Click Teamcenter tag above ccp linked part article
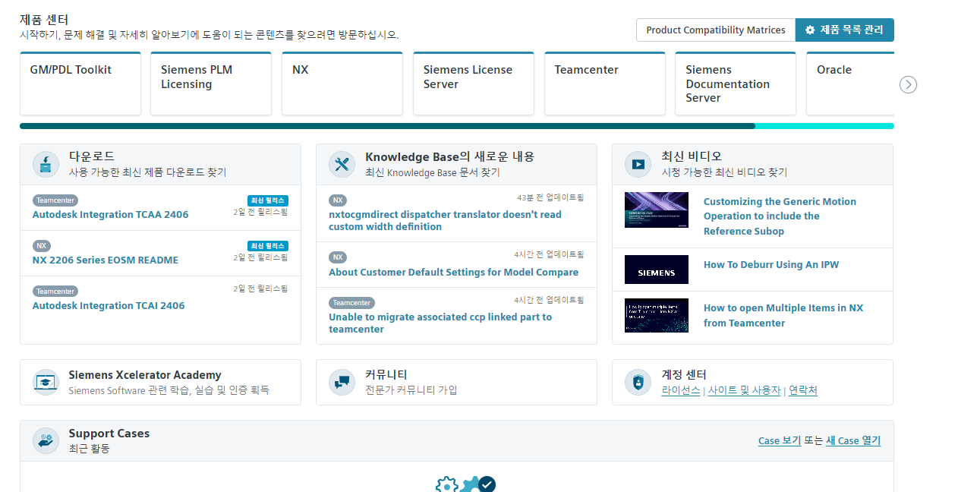The height and width of the screenshot is (492, 980). pos(351,303)
